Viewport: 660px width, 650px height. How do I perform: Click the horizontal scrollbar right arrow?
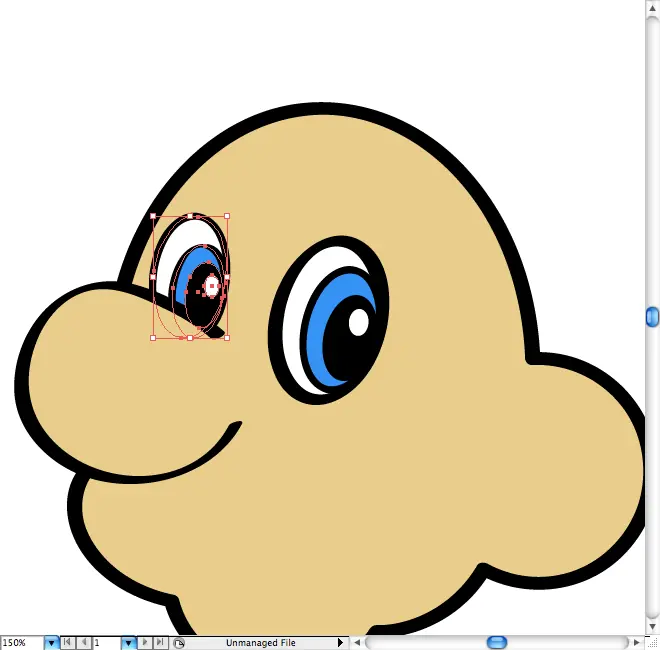(x=637, y=643)
